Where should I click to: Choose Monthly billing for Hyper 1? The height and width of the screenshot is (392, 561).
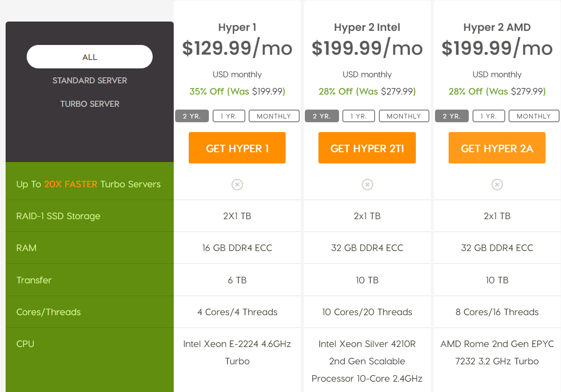[x=274, y=116]
